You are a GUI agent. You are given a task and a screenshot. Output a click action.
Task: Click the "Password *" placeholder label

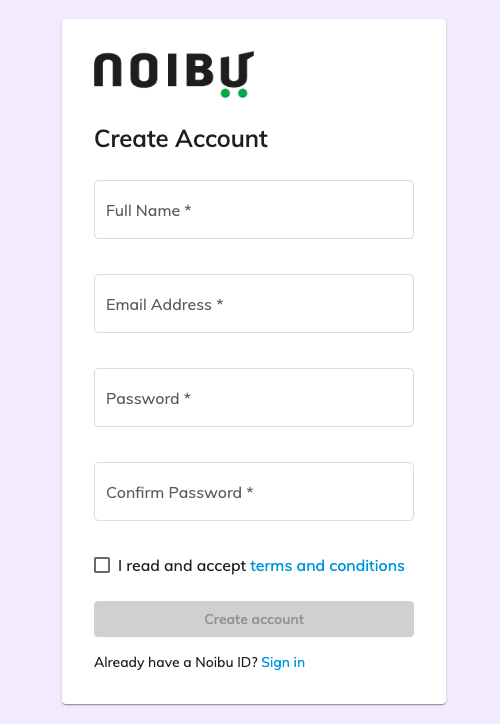pos(148,398)
